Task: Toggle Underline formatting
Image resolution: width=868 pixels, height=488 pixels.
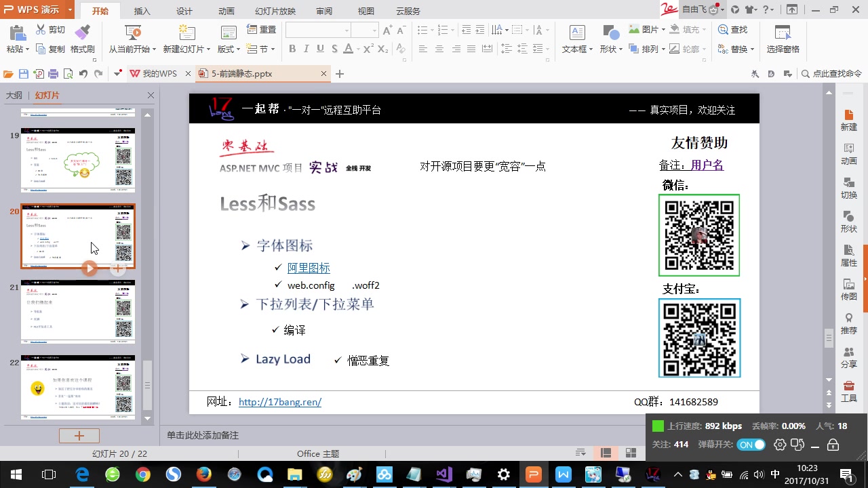Action: point(320,49)
